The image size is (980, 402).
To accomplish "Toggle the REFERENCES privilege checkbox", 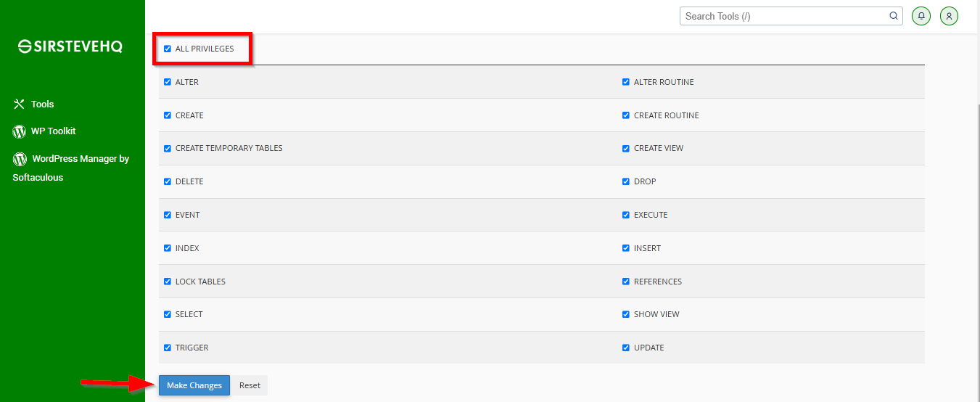I will [626, 282].
